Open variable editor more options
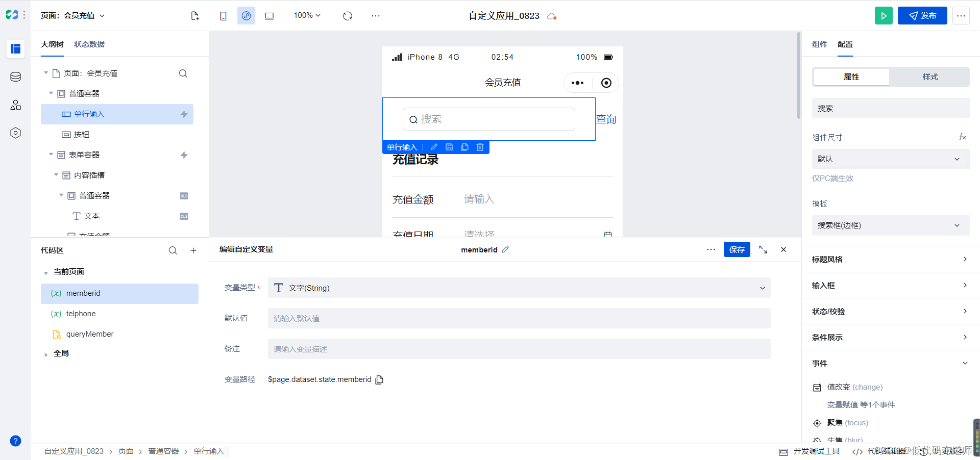The width and height of the screenshot is (980, 460). tap(711, 249)
